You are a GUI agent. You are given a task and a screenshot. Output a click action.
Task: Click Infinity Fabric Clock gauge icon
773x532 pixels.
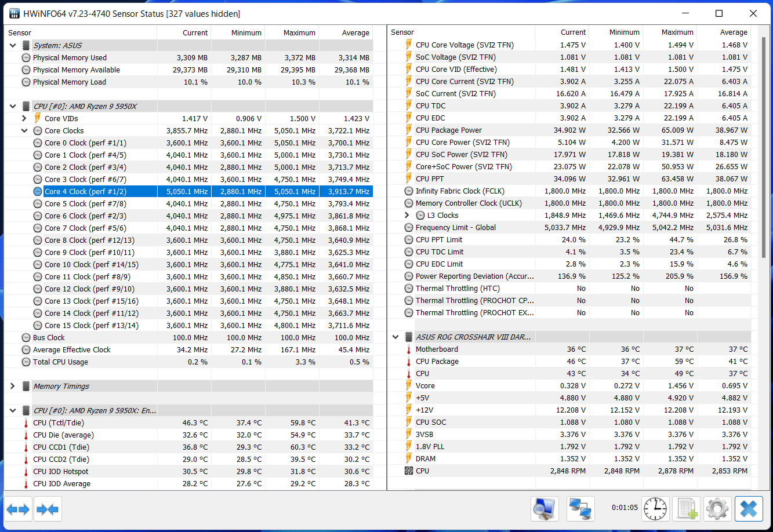click(409, 191)
